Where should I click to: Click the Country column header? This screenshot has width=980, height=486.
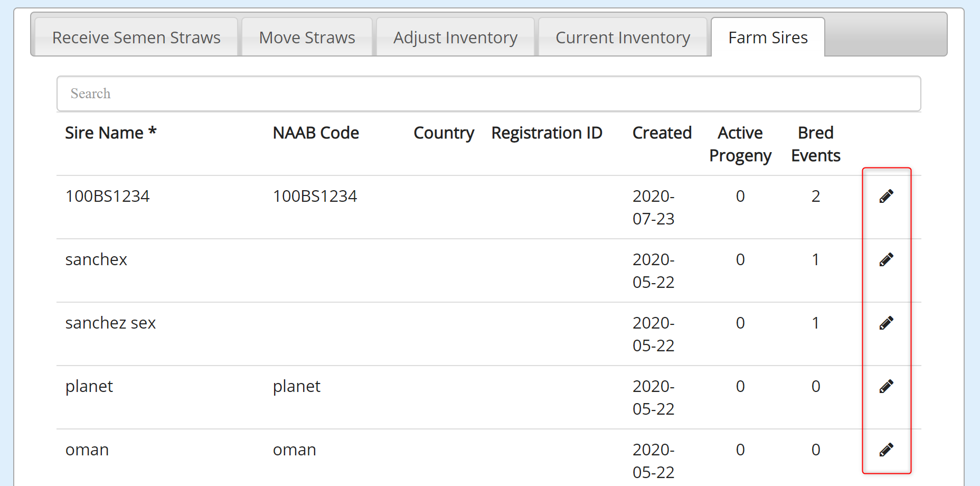(x=444, y=133)
